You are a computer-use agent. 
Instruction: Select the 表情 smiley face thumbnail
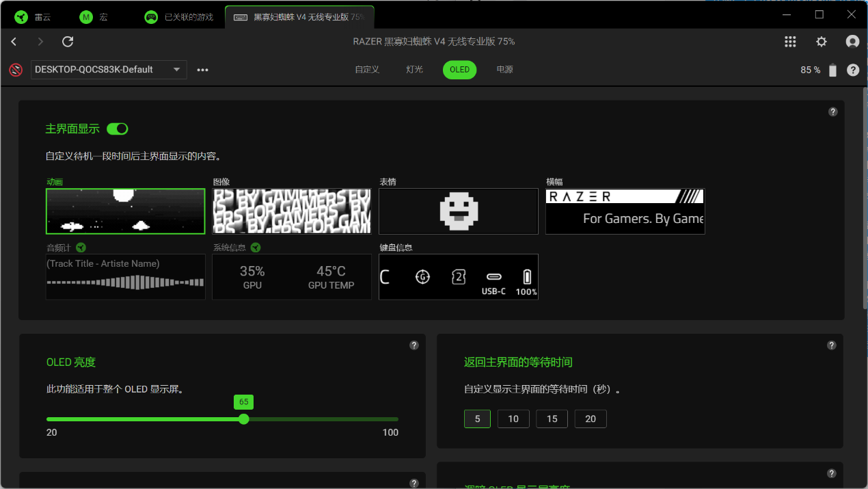(x=459, y=211)
